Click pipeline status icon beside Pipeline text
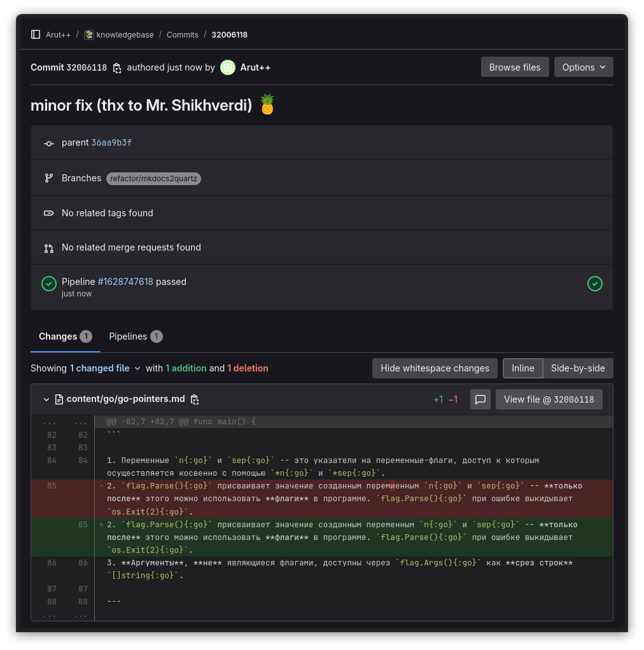 pyautogui.click(x=49, y=284)
